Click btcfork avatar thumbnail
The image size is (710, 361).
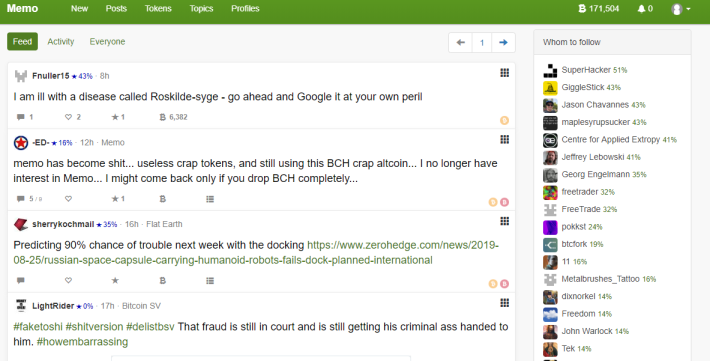pyautogui.click(x=550, y=245)
